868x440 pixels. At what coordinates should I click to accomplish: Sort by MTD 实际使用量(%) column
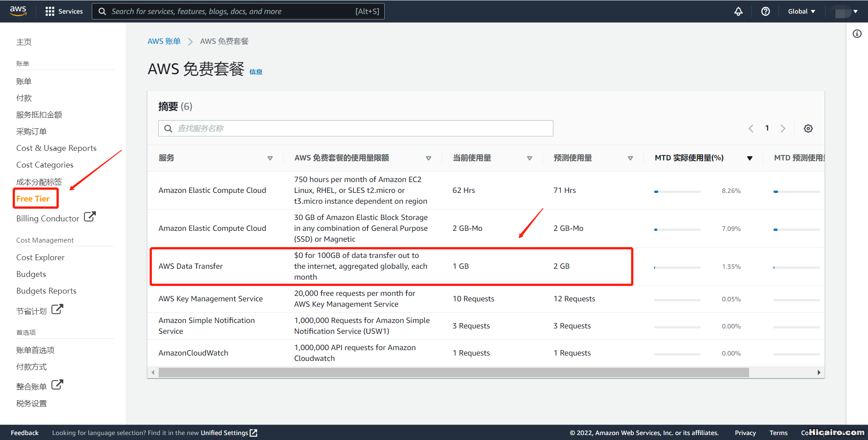(x=750, y=158)
